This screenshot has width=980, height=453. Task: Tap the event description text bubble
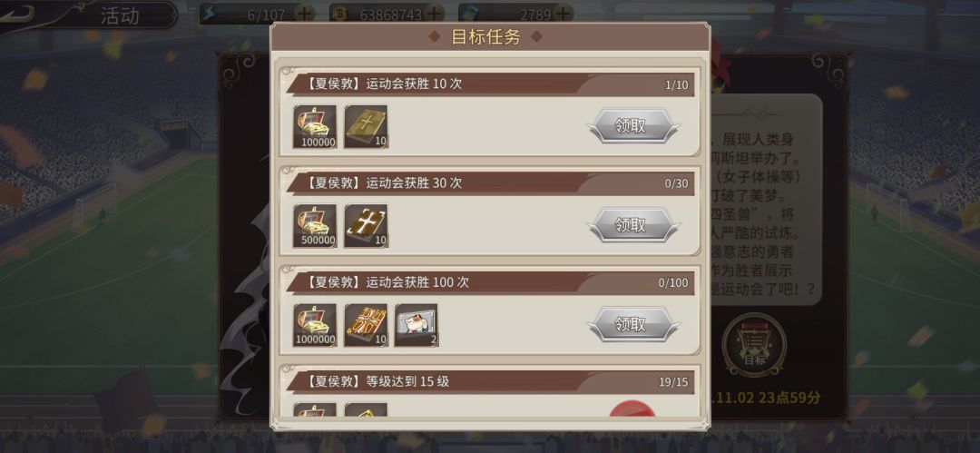(767, 200)
